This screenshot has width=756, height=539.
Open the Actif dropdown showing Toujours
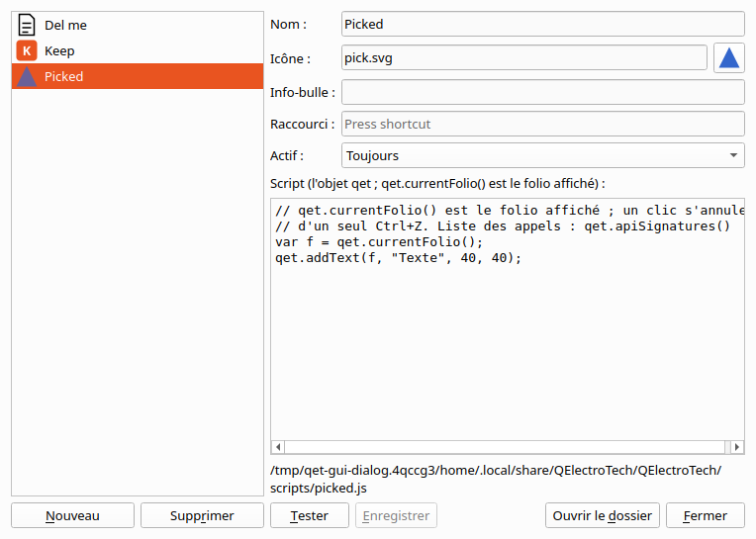tap(543, 155)
